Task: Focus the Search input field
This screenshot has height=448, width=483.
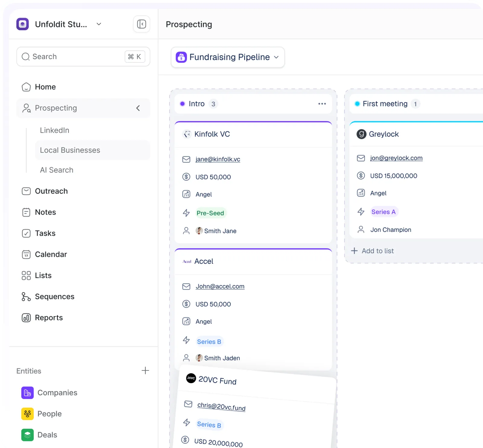Action: pos(83,56)
